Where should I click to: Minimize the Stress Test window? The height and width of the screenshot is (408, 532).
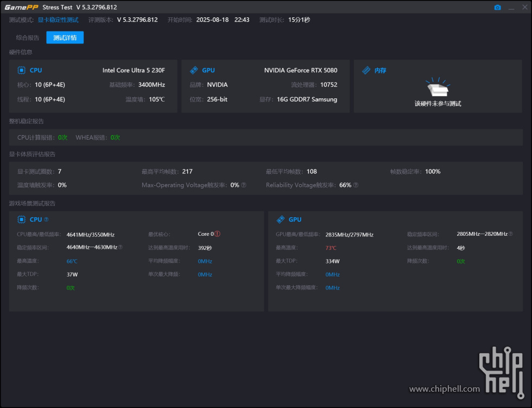tap(511, 8)
